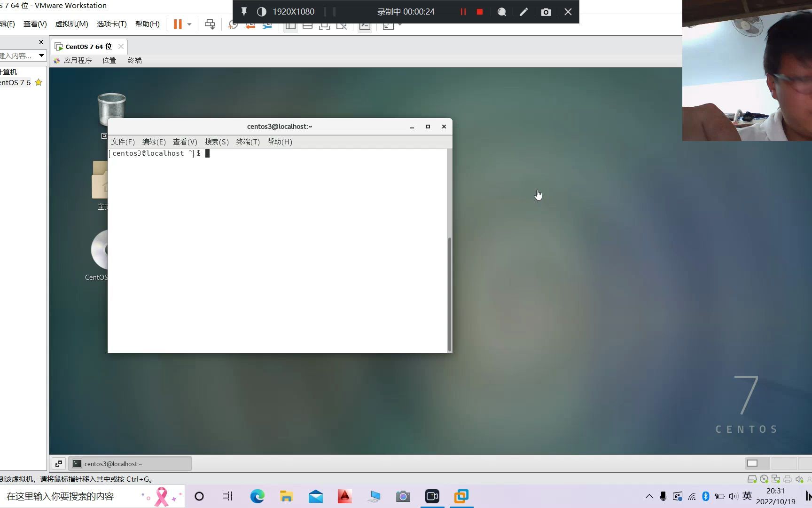Click the Bluetooth tray icon
The height and width of the screenshot is (508, 812).
coord(705,496)
